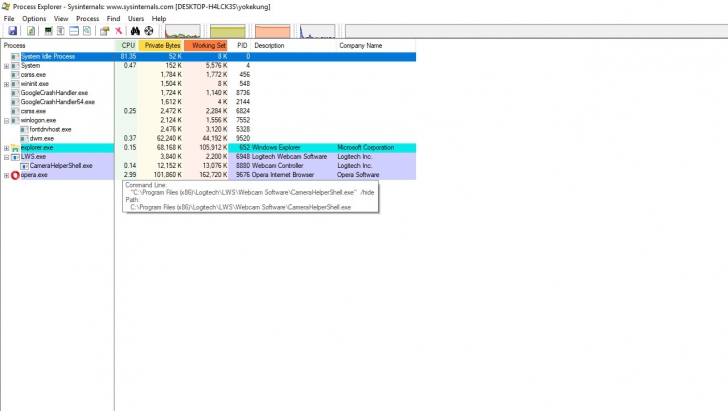Open the Users menu

coord(136,19)
